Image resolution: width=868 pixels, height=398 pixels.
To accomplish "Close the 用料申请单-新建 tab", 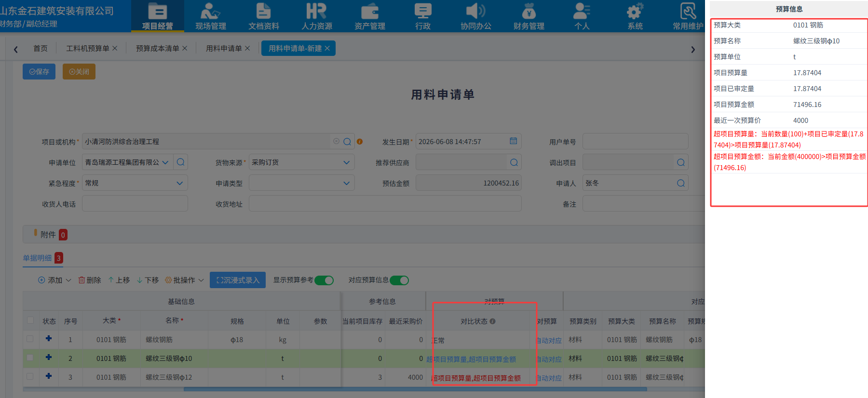I will 327,48.
